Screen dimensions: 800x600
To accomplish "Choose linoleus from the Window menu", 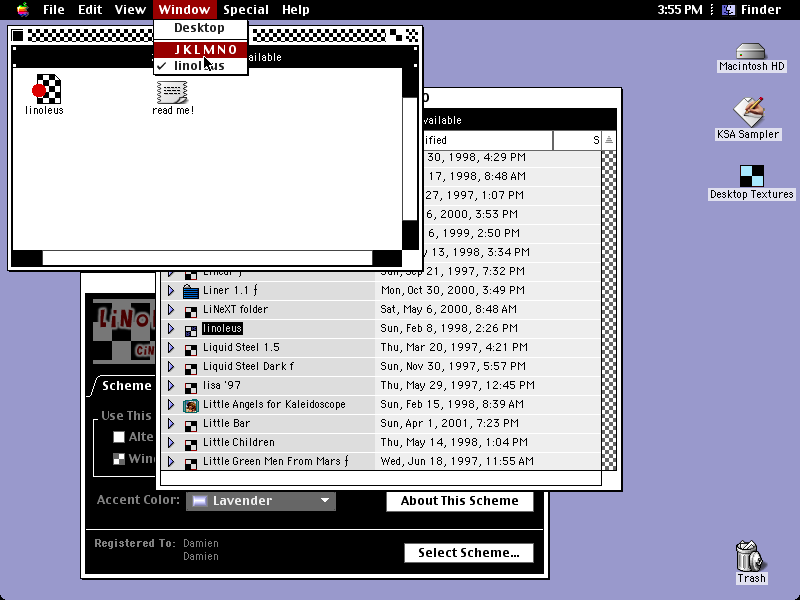I will coord(201,66).
